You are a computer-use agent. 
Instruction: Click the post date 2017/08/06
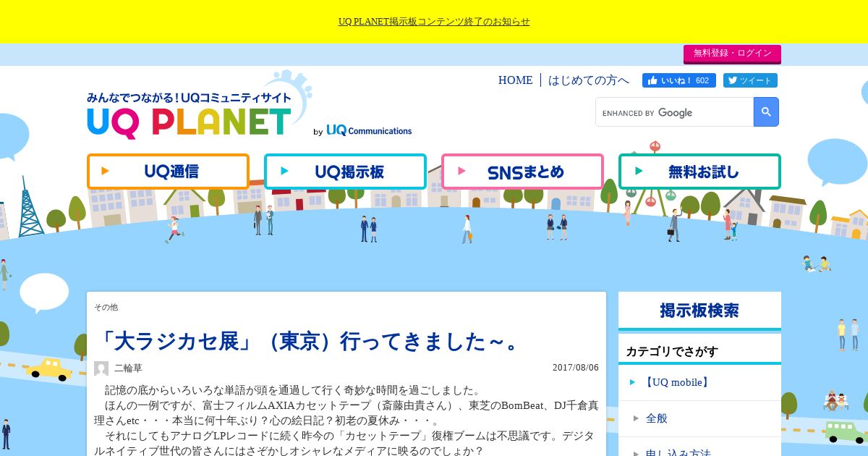point(576,367)
